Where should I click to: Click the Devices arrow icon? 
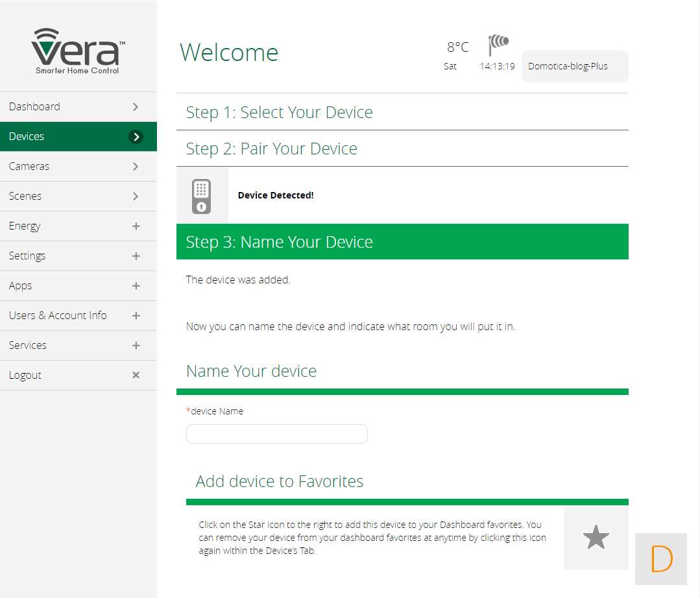[x=136, y=137]
